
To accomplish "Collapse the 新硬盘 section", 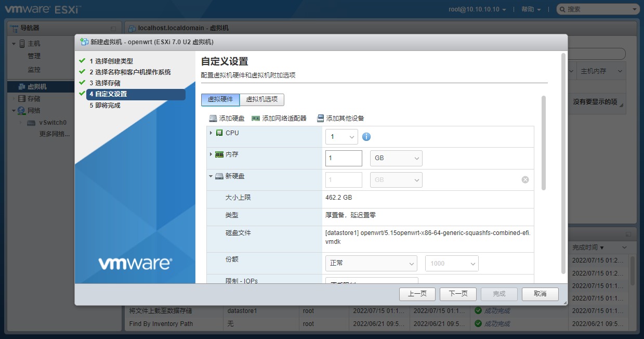I will pos(212,176).
